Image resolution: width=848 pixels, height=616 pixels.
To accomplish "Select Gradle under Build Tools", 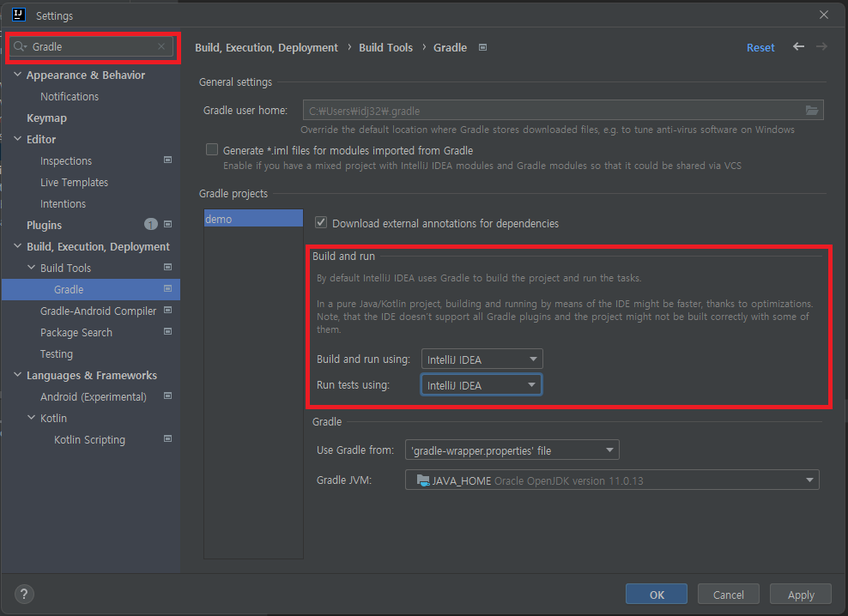I will (x=69, y=289).
